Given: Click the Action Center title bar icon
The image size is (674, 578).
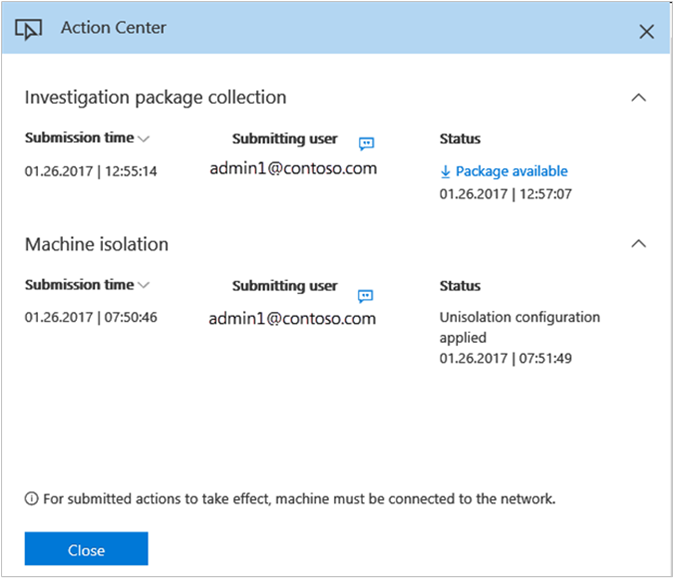Looking at the screenshot, I should (29, 29).
